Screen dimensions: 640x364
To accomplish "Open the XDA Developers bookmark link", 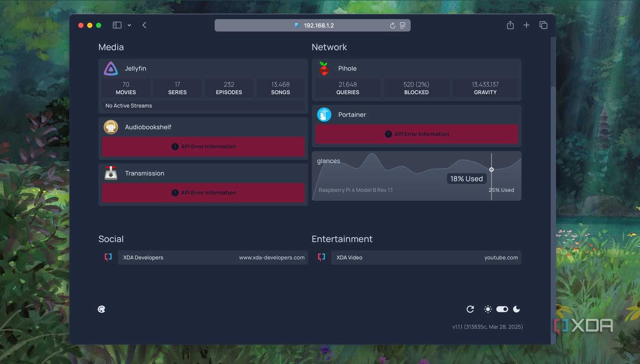I will [x=213, y=257].
